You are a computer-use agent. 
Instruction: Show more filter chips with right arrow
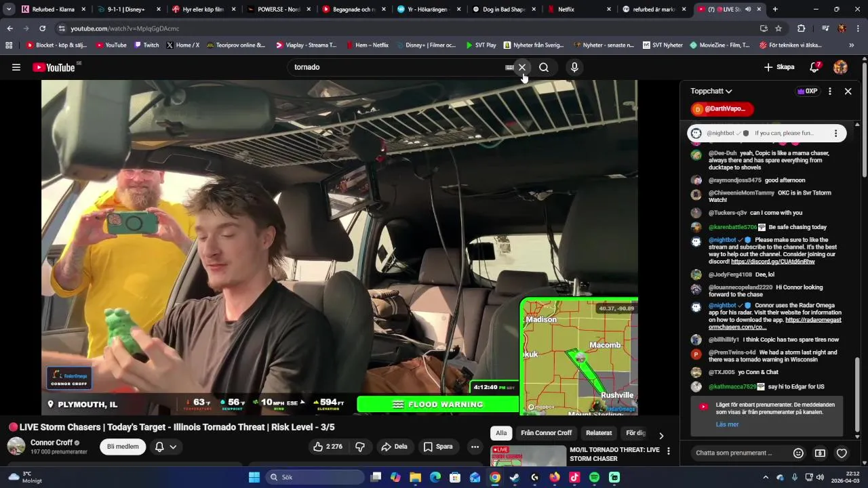click(661, 436)
